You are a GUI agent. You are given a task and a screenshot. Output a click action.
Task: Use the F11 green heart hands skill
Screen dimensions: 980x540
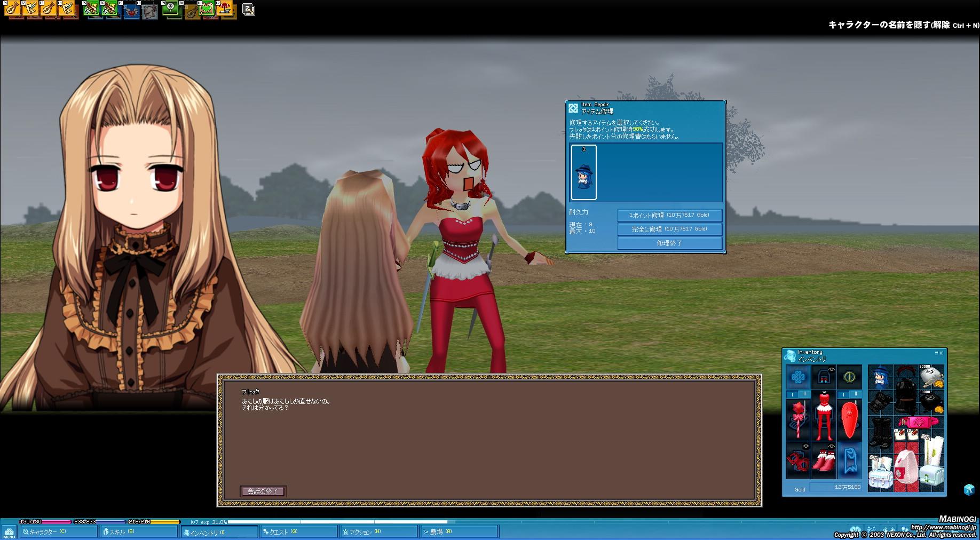(x=207, y=9)
